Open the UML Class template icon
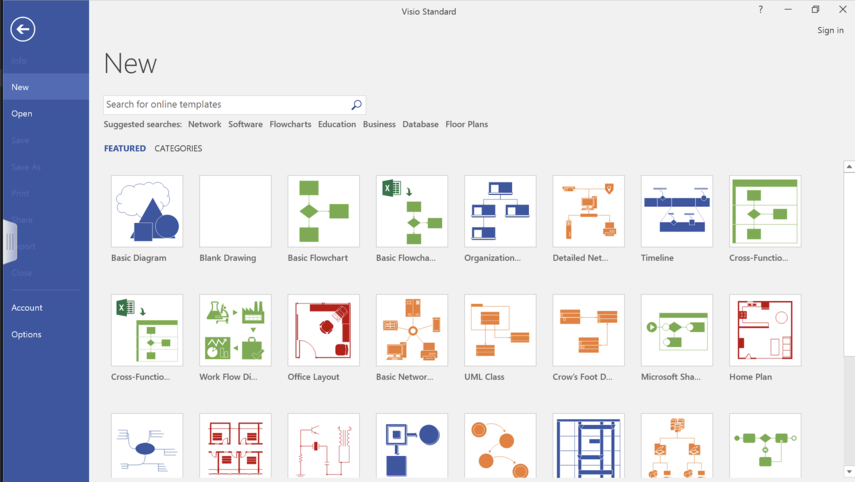The width and height of the screenshot is (855, 482). pos(500,330)
